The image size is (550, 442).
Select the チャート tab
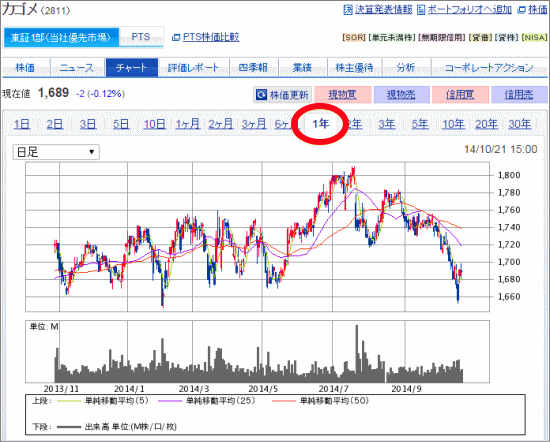coord(132,67)
